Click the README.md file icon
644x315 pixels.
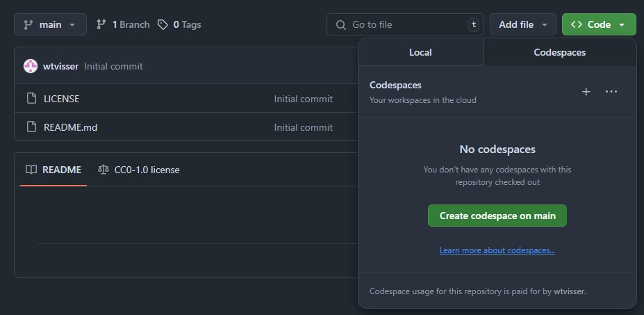(x=32, y=127)
